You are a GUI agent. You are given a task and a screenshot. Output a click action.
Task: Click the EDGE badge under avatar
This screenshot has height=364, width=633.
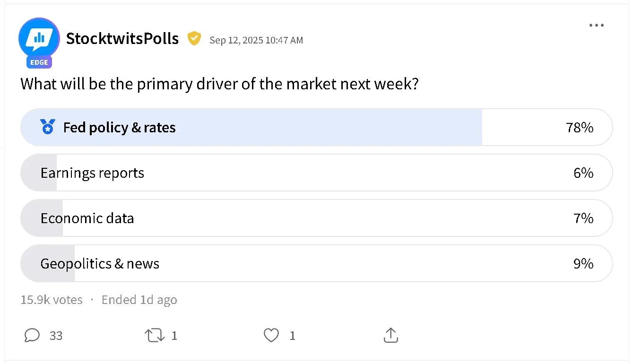tap(39, 62)
